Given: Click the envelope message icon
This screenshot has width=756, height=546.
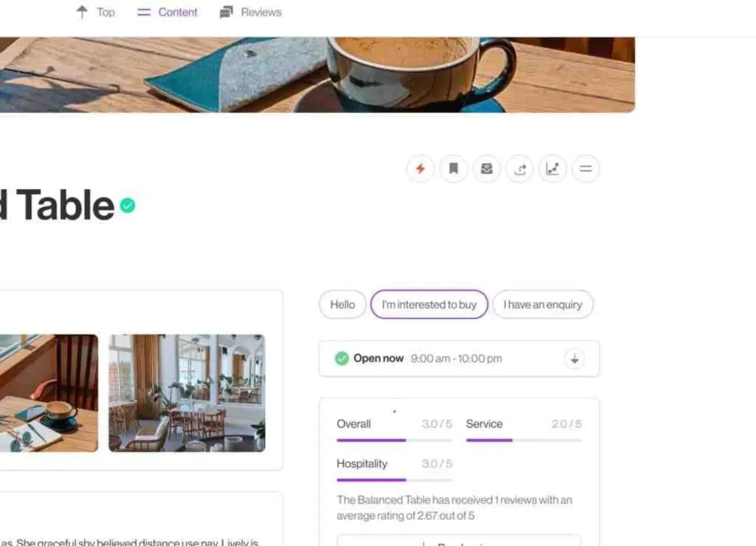Looking at the screenshot, I should click(487, 169).
